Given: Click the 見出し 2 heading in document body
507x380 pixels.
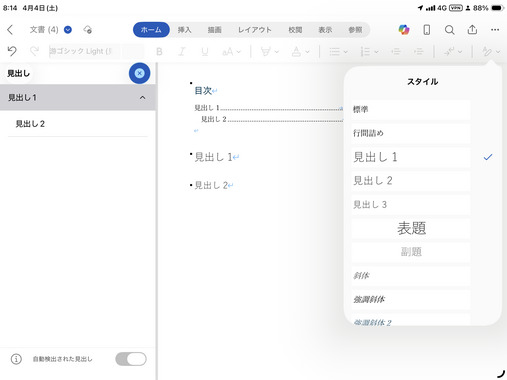Looking at the screenshot, I should pyautogui.click(x=211, y=185).
